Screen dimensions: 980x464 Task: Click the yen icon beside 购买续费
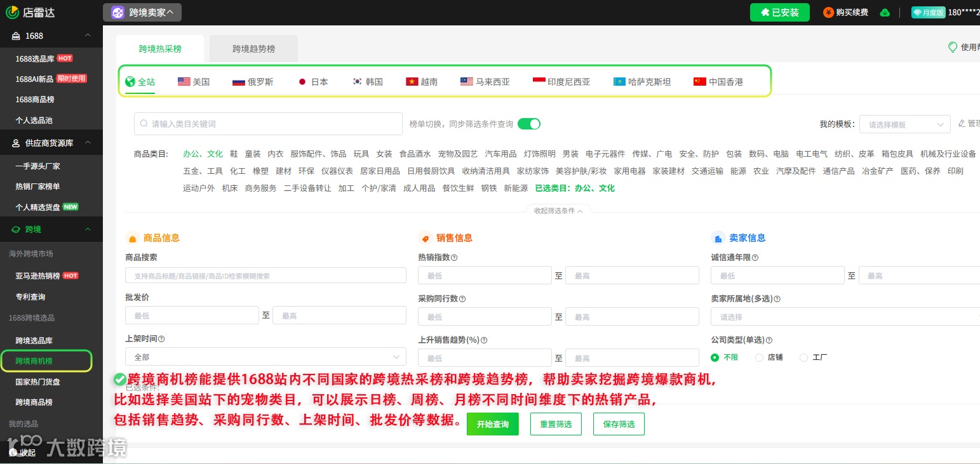pyautogui.click(x=828, y=13)
